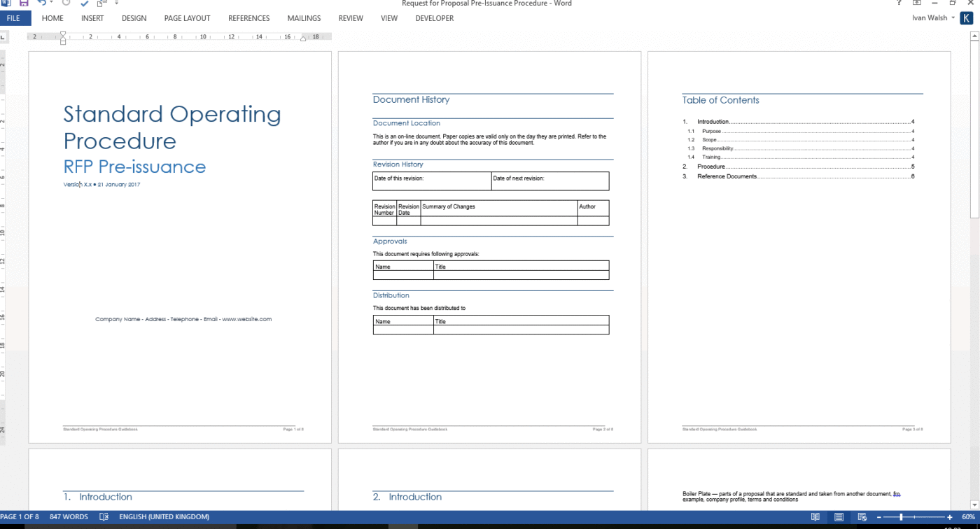Screen dimensions: 980x529
Task: Open Ribbon Display Options
Action: pyautogui.click(x=916, y=3)
